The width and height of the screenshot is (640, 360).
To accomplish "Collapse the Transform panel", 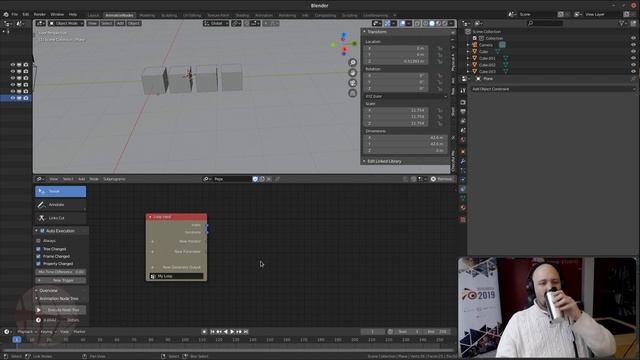I will click(364, 32).
